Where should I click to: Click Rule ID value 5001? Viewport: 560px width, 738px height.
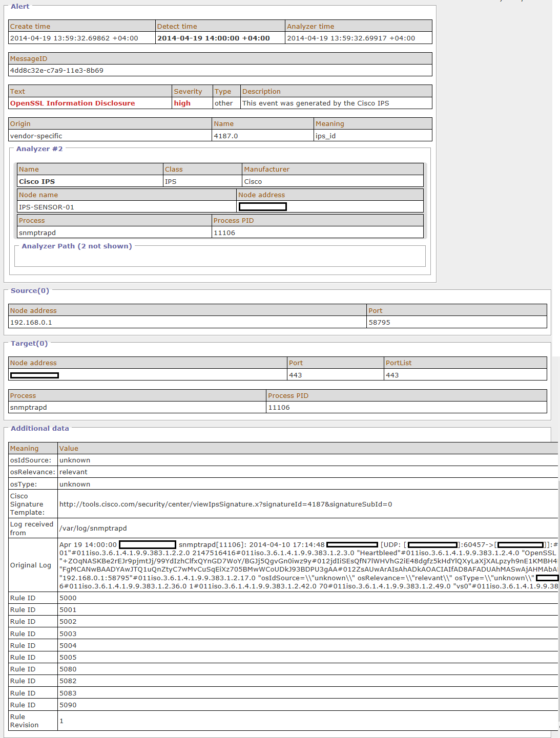[68, 610]
